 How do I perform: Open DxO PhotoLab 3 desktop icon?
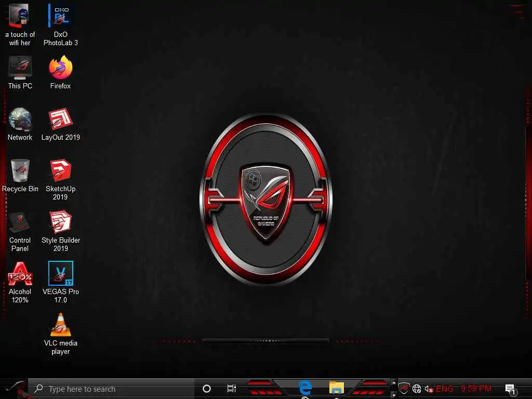[x=60, y=24]
